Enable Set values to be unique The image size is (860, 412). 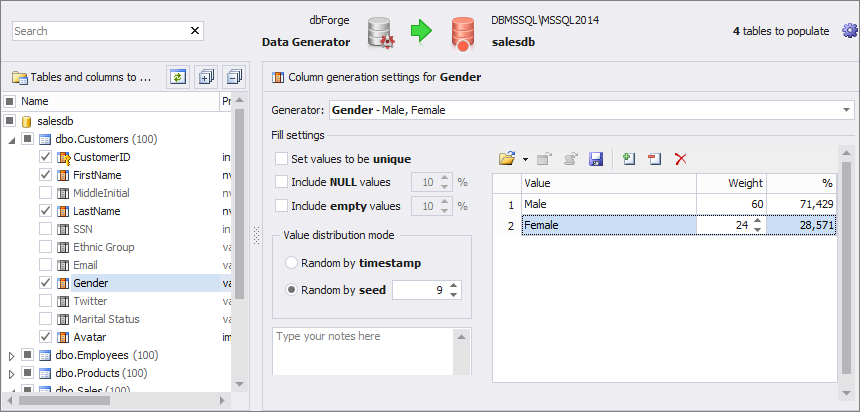point(281,159)
